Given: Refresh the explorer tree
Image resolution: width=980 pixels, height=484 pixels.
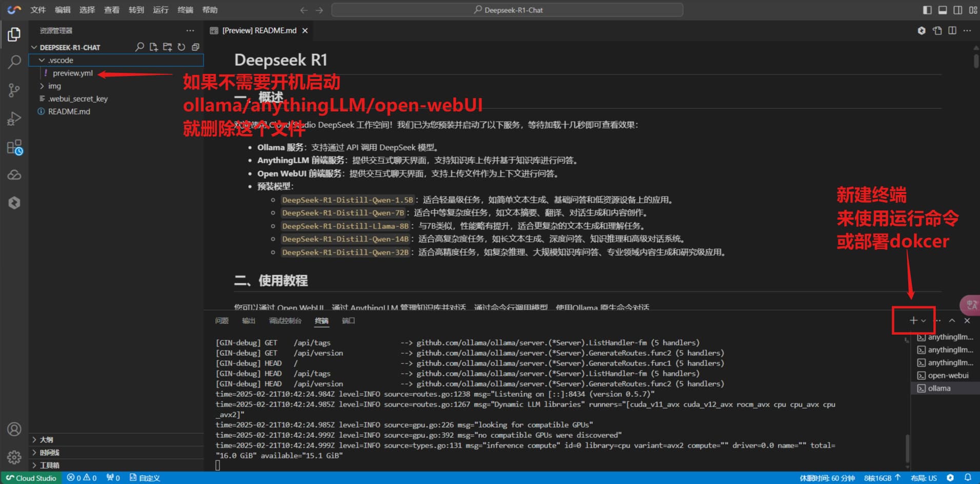Looking at the screenshot, I should pyautogui.click(x=181, y=47).
